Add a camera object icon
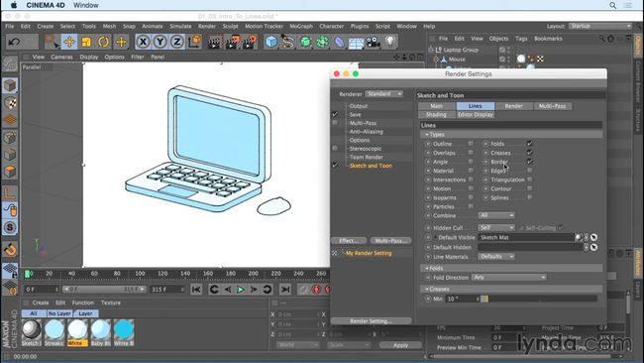Screen dimensions: 644x363 (373, 42)
